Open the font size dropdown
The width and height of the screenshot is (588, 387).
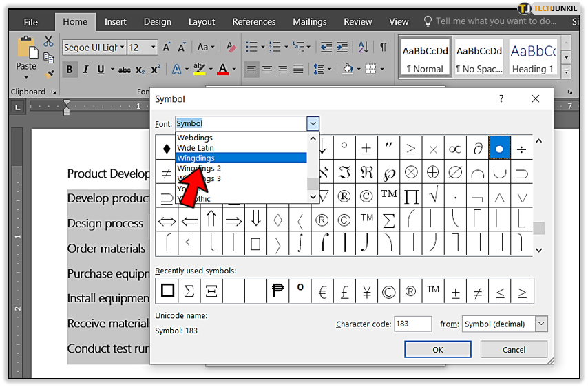[153, 48]
